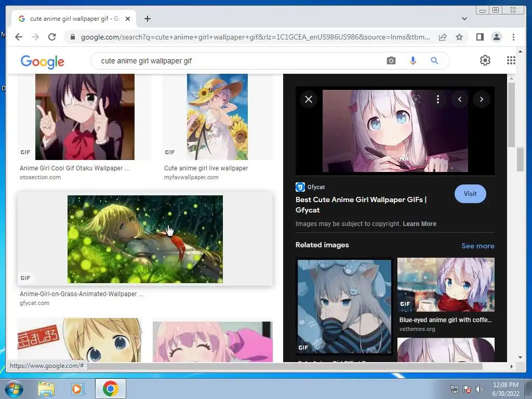Click myfavwallpaper.com source link
This screenshot has height=399, width=532.
point(191,177)
